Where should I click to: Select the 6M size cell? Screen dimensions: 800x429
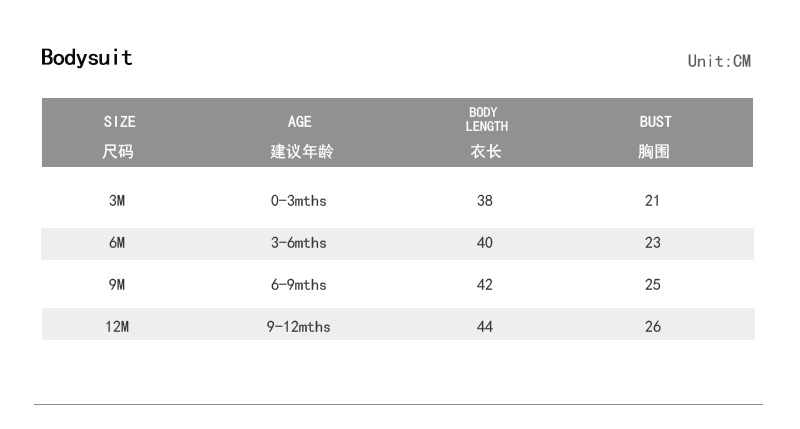pyautogui.click(x=117, y=243)
